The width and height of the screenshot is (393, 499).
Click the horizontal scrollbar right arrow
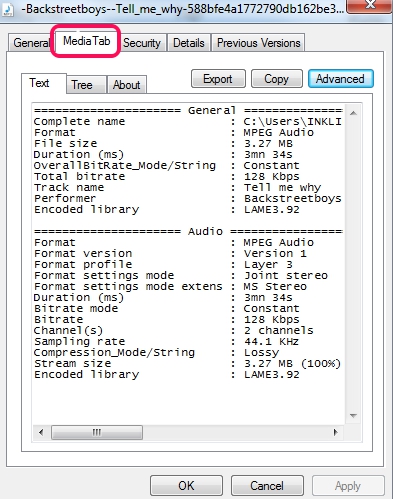point(335,432)
